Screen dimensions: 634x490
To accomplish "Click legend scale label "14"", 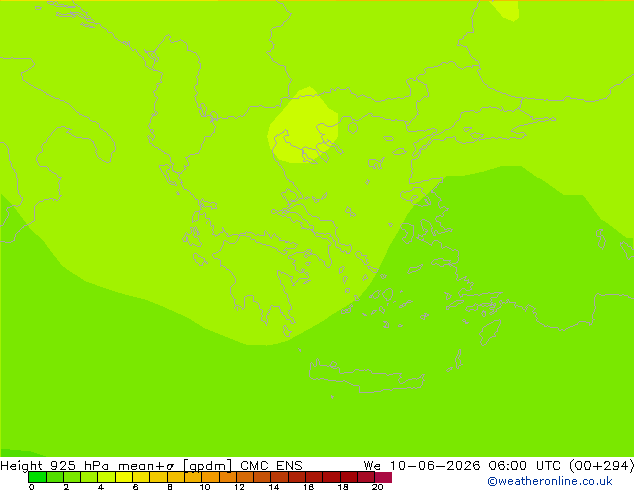I will [x=274, y=487].
